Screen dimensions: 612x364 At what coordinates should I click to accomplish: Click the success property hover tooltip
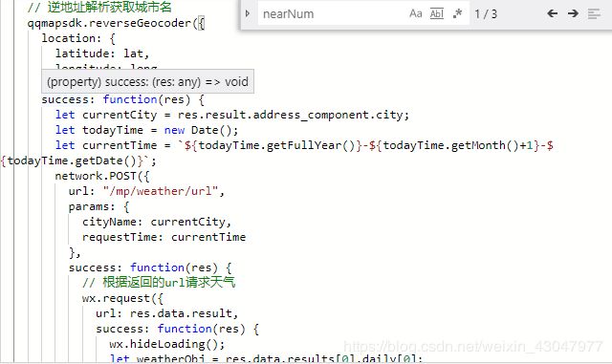(147, 81)
